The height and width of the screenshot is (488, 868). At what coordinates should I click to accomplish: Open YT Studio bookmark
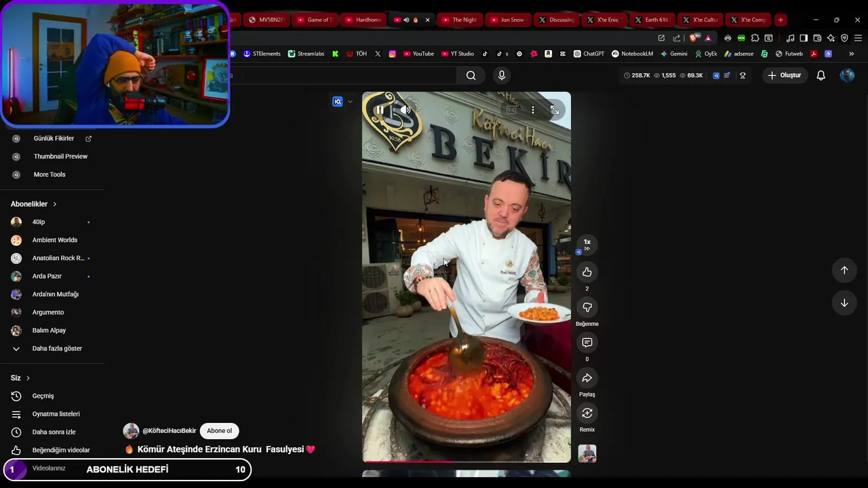point(458,54)
